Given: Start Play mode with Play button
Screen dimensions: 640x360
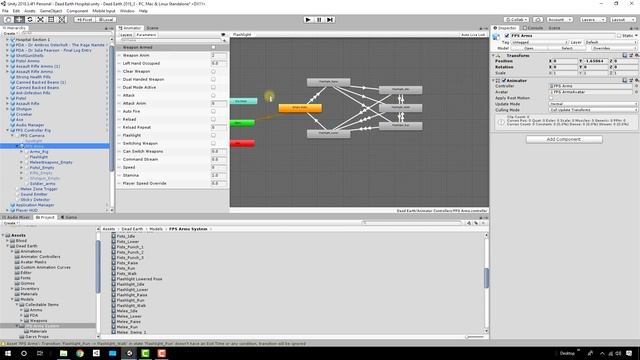Looking at the screenshot, I should 308,20.
